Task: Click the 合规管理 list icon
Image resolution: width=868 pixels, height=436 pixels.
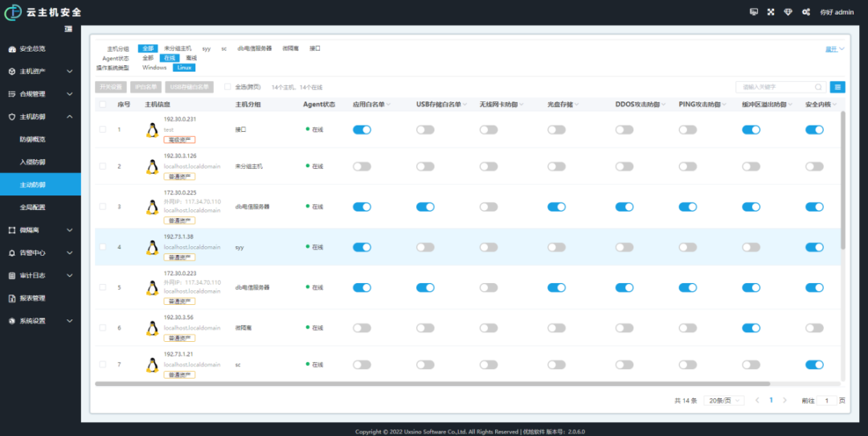Action: click(12, 94)
